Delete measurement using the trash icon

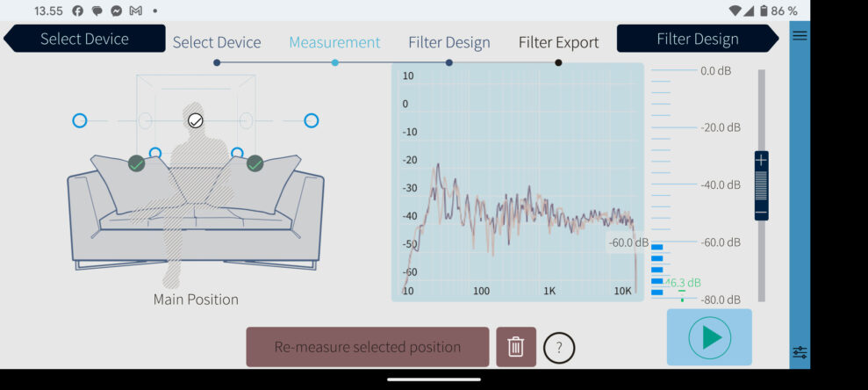[x=516, y=347]
